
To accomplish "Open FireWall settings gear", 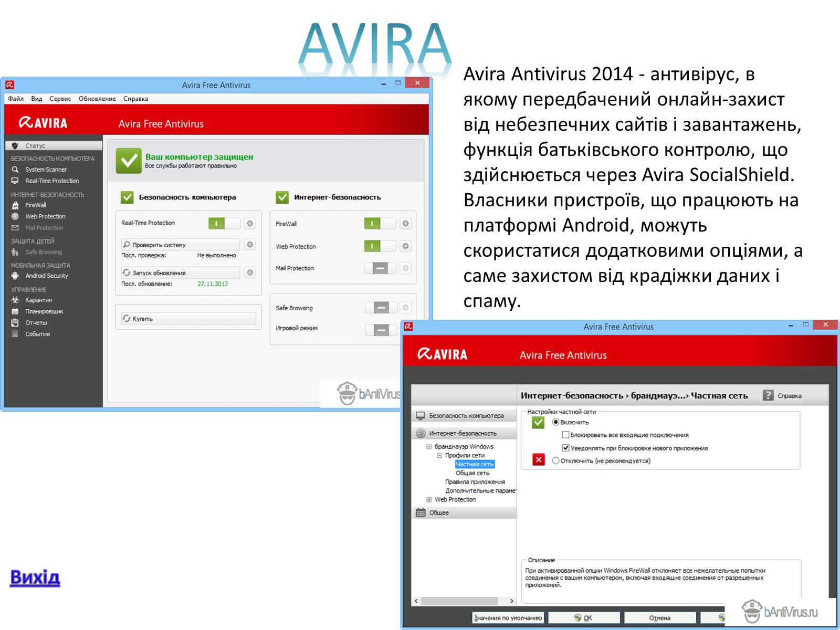I will click(x=405, y=224).
